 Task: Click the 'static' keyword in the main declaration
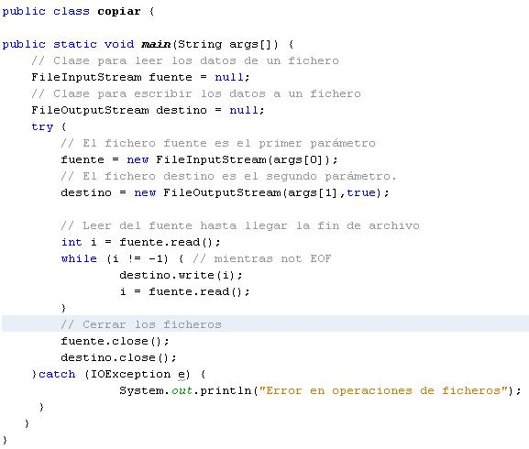(x=75, y=45)
